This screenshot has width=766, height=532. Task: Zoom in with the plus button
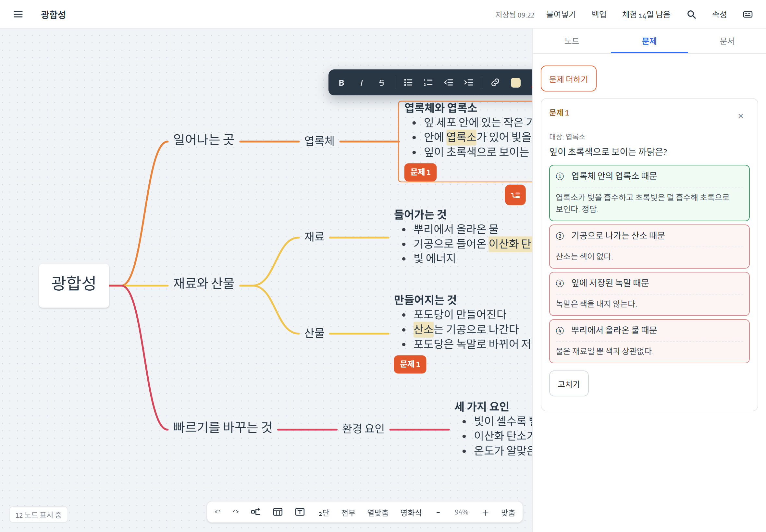click(485, 512)
